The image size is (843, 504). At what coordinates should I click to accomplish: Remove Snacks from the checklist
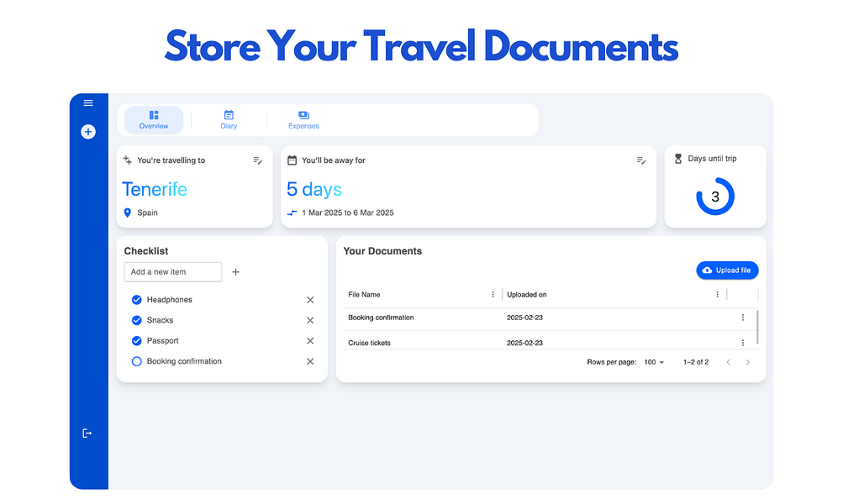309,320
